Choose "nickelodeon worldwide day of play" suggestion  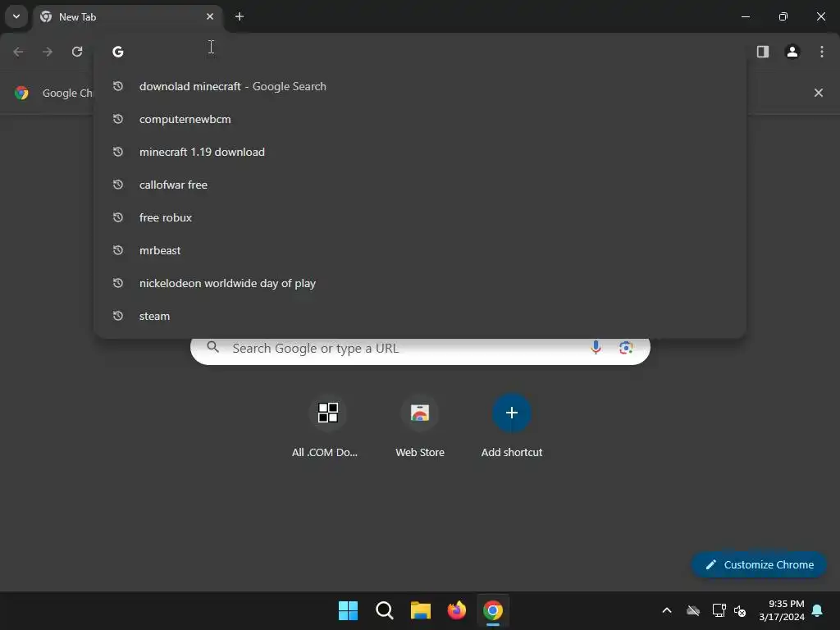click(420, 283)
